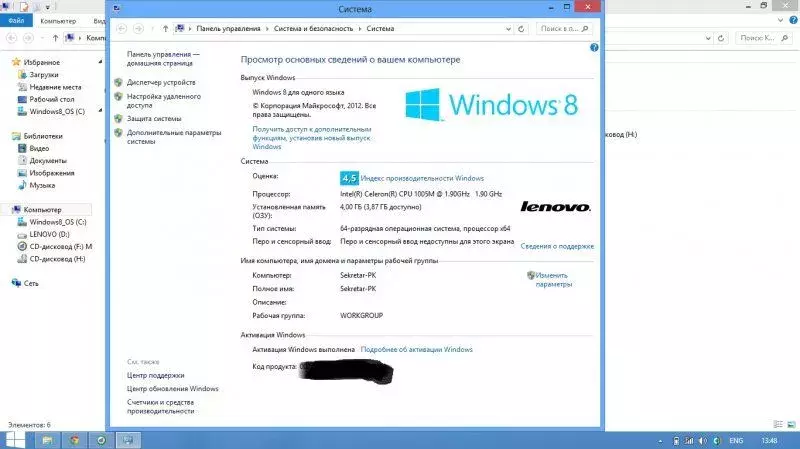Open advanced system settings (Дополнительные параметры системы)

tap(173, 137)
